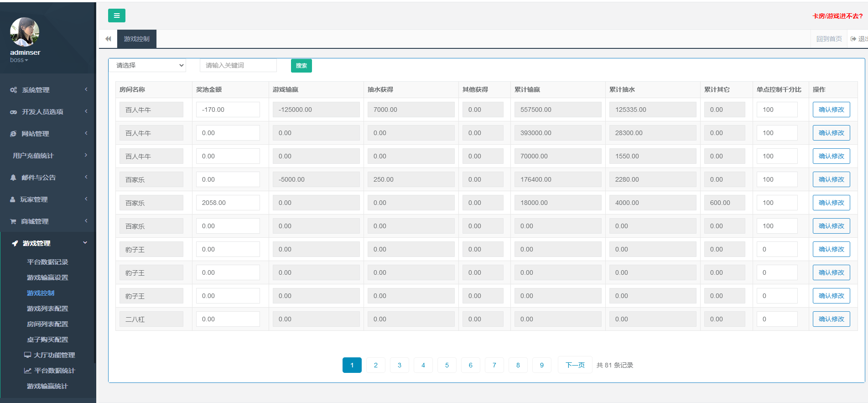
Task: Click 确认修改 in the first 百人牛牛 row
Action: coord(831,110)
